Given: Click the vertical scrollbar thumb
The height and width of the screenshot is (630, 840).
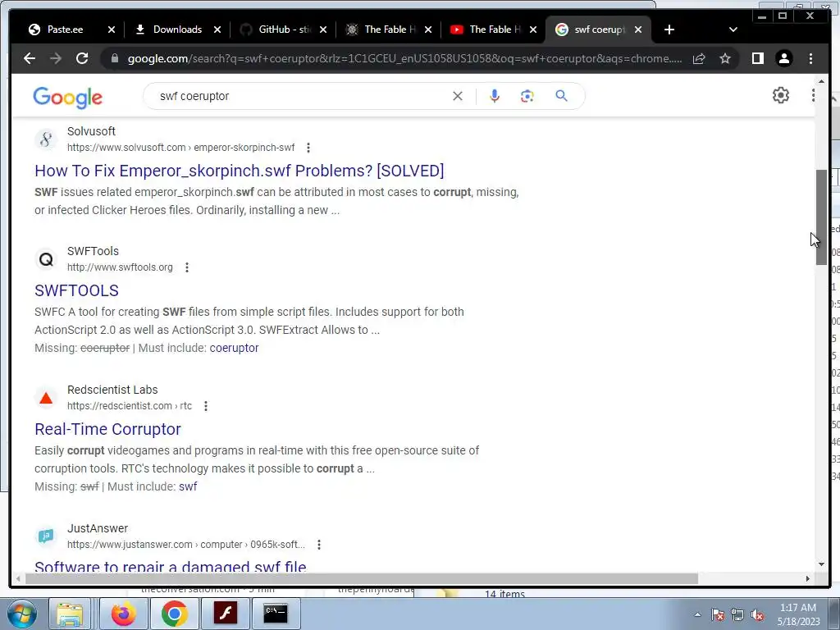Looking at the screenshot, I should 821,217.
